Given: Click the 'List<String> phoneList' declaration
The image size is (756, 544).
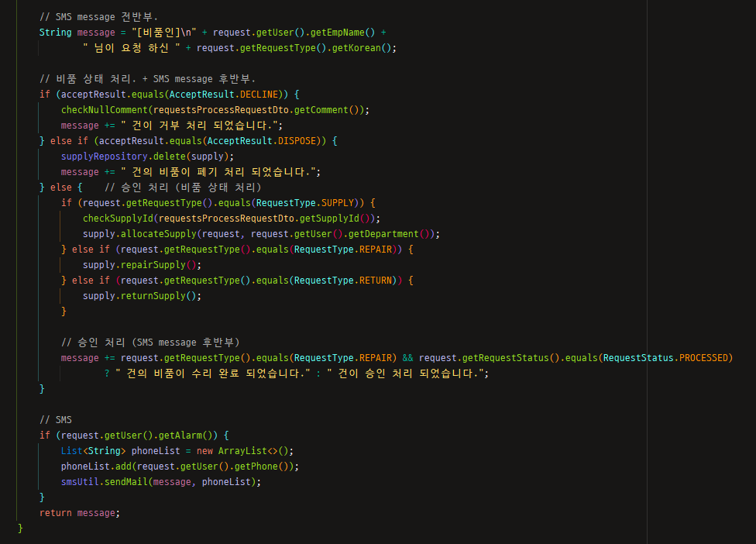Looking at the screenshot, I should click(x=121, y=451).
